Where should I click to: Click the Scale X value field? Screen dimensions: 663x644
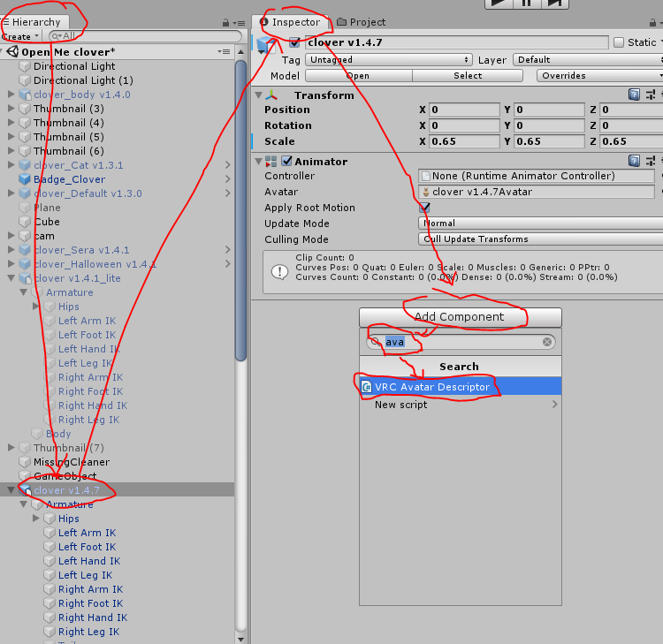pos(464,141)
